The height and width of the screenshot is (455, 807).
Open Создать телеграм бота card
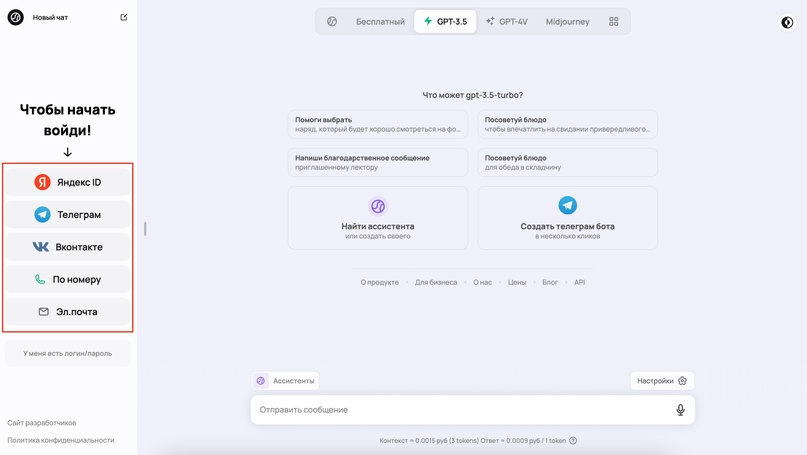[567, 218]
